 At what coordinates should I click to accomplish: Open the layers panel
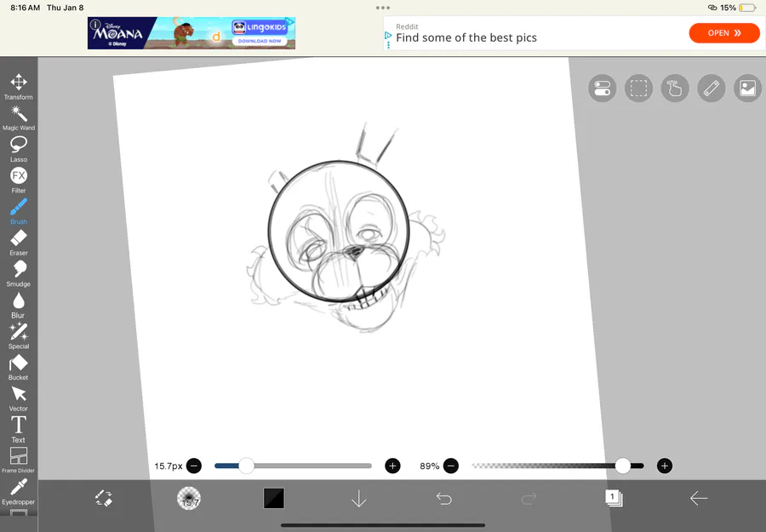[x=614, y=498]
